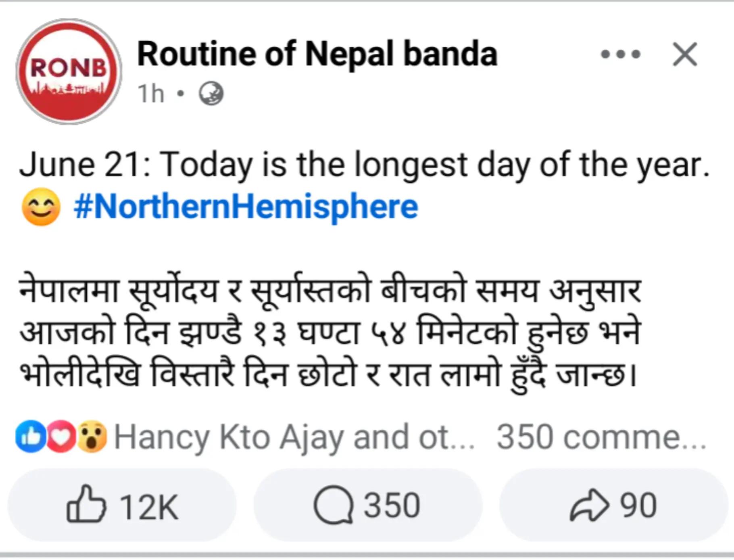Like the post with the thumbs-up icon
Viewport: 734px width, 560px height.
click(x=86, y=504)
